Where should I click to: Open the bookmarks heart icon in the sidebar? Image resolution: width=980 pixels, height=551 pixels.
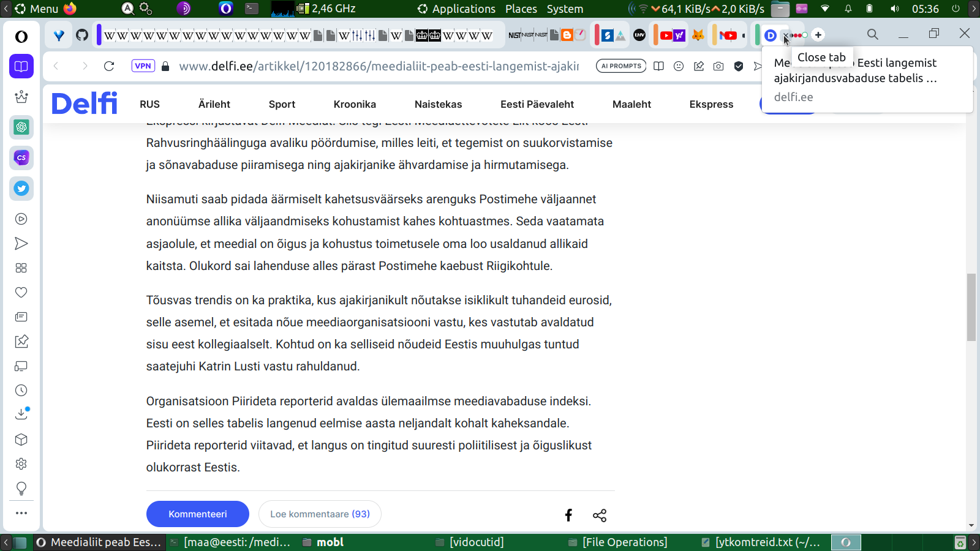coord(21,293)
